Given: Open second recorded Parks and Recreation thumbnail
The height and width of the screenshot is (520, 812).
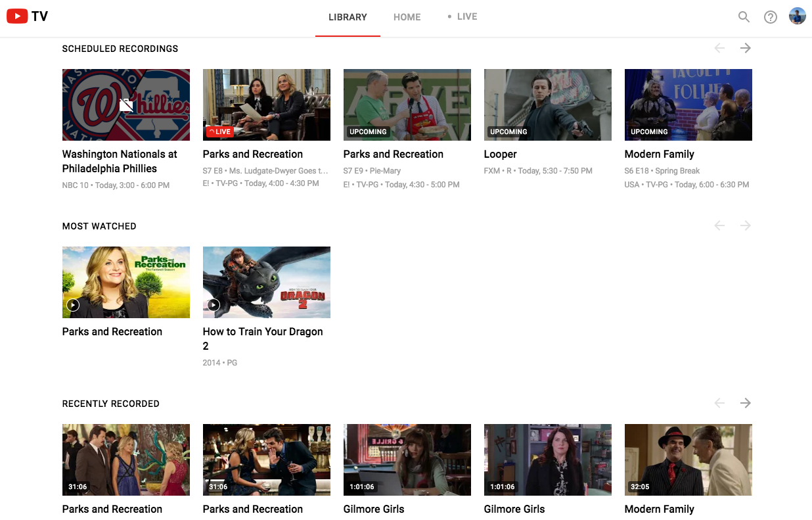Looking at the screenshot, I should (267, 460).
